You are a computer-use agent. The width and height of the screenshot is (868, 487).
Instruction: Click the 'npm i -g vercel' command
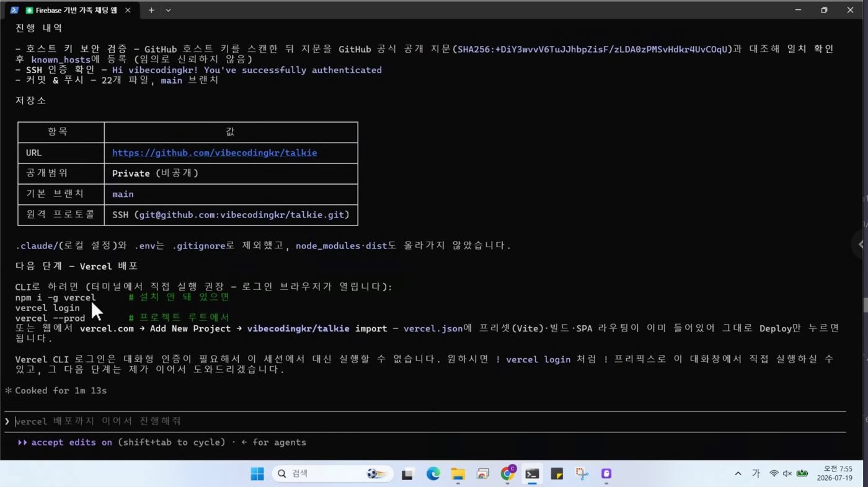click(x=55, y=298)
